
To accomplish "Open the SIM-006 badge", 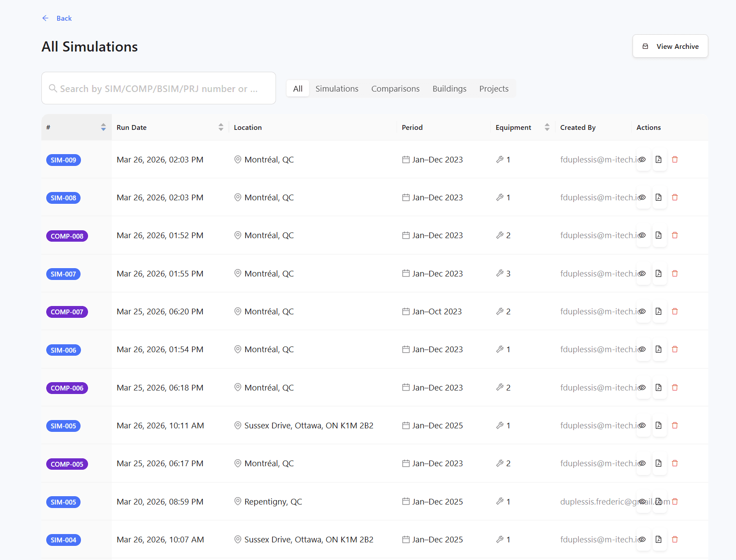I will click(63, 350).
